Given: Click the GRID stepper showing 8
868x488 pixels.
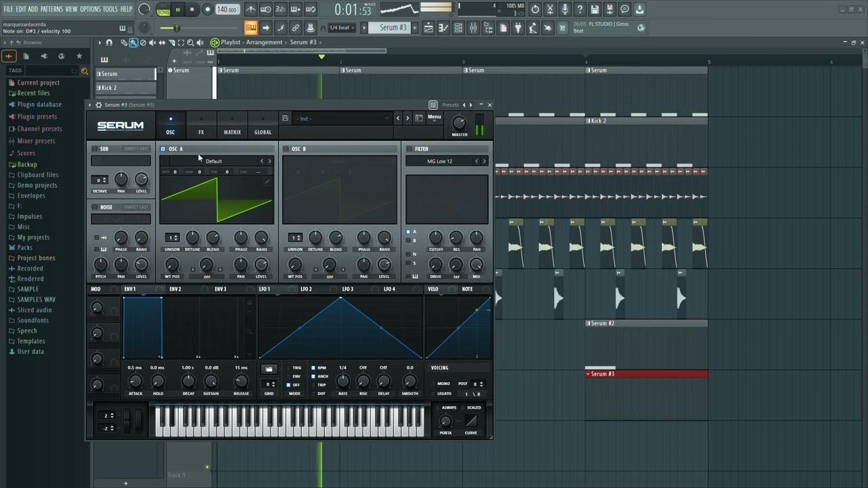Looking at the screenshot, I should click(269, 384).
